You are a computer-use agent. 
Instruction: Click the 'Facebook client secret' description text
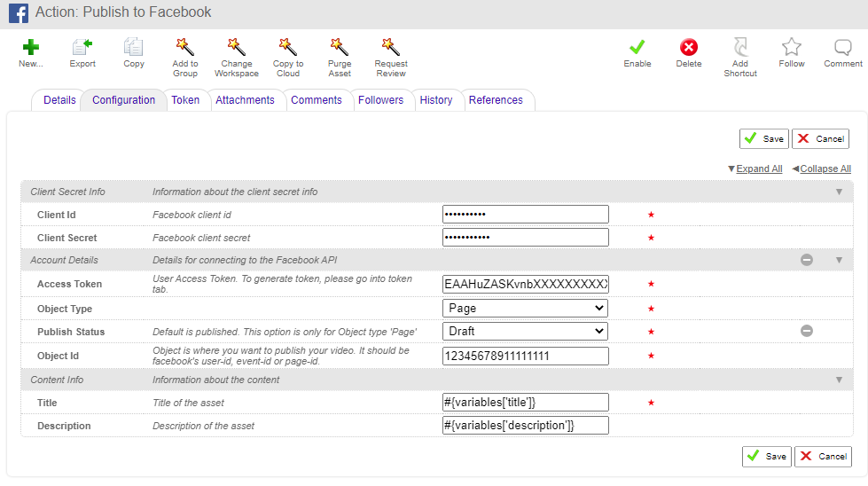(x=201, y=238)
